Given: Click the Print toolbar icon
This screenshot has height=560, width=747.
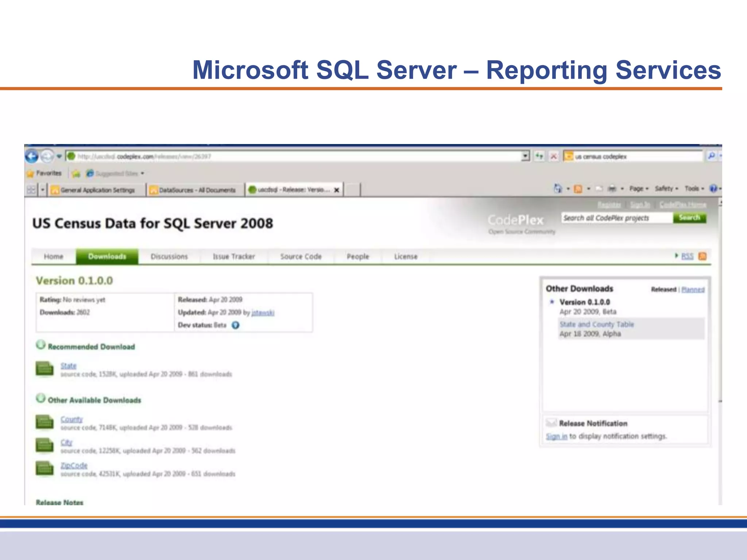Looking at the screenshot, I should pyautogui.click(x=612, y=188).
